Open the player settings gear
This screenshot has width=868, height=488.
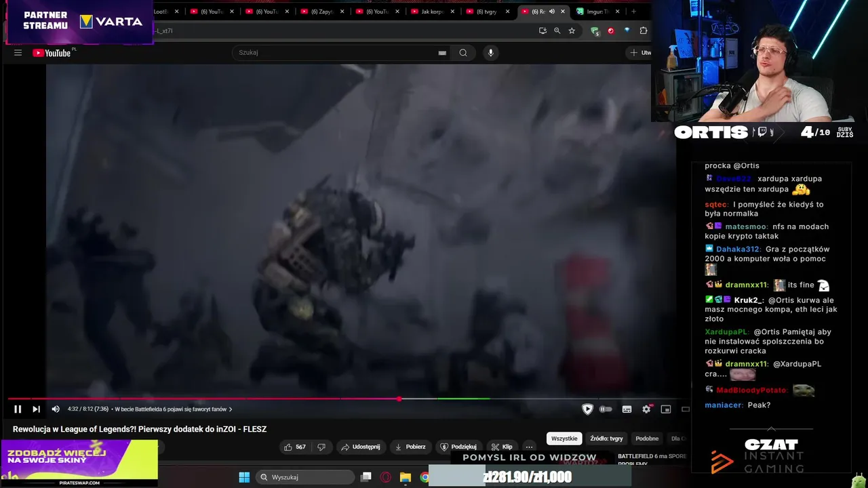[646, 409]
